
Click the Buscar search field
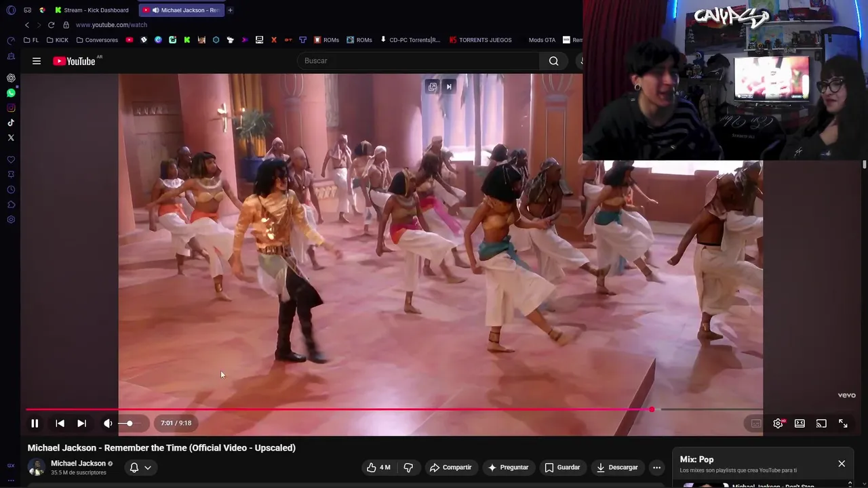click(x=418, y=61)
